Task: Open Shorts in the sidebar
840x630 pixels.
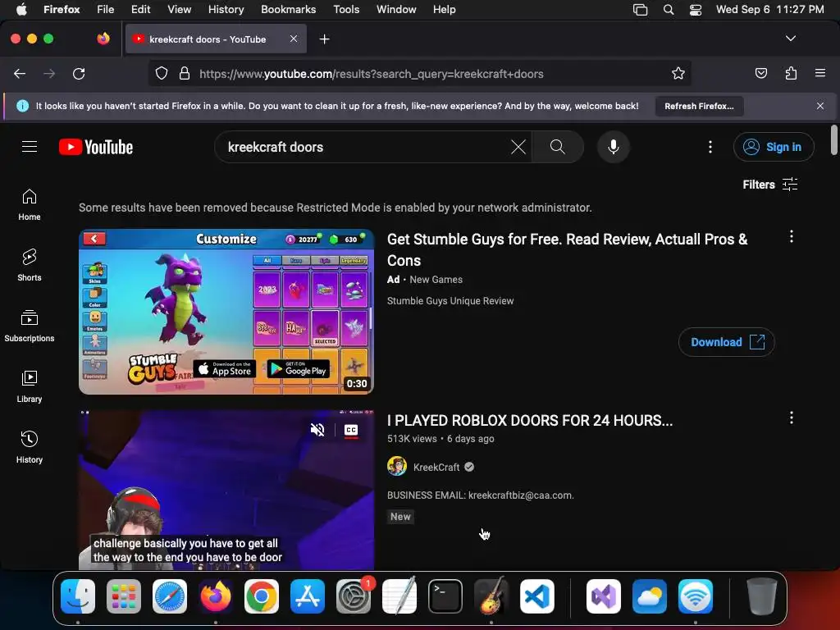Action: click(30, 265)
